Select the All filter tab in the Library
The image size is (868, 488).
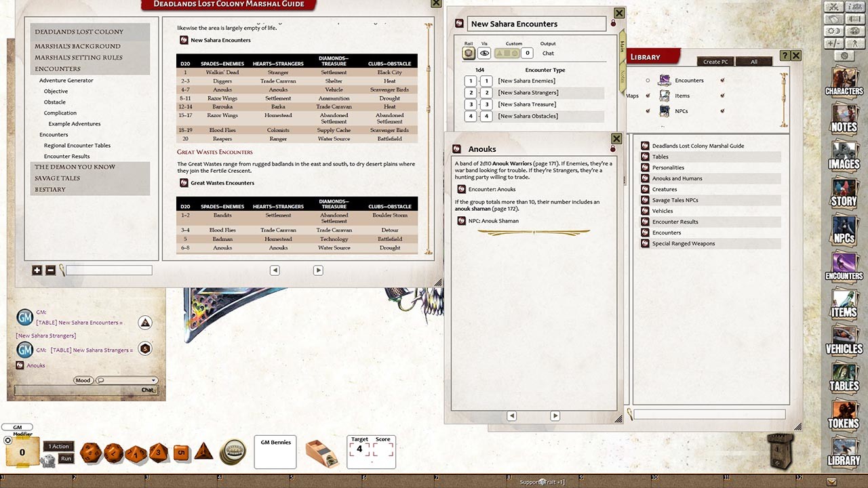point(753,61)
